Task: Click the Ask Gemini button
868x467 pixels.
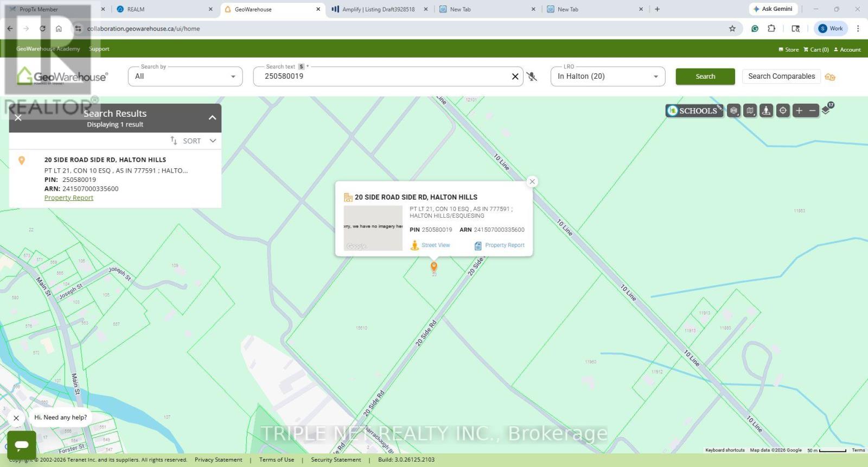Action: 773,9
